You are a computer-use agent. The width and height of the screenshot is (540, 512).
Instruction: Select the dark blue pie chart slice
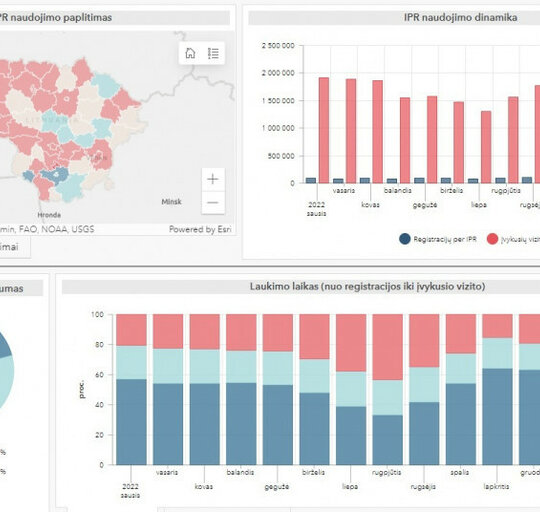pos(5,345)
